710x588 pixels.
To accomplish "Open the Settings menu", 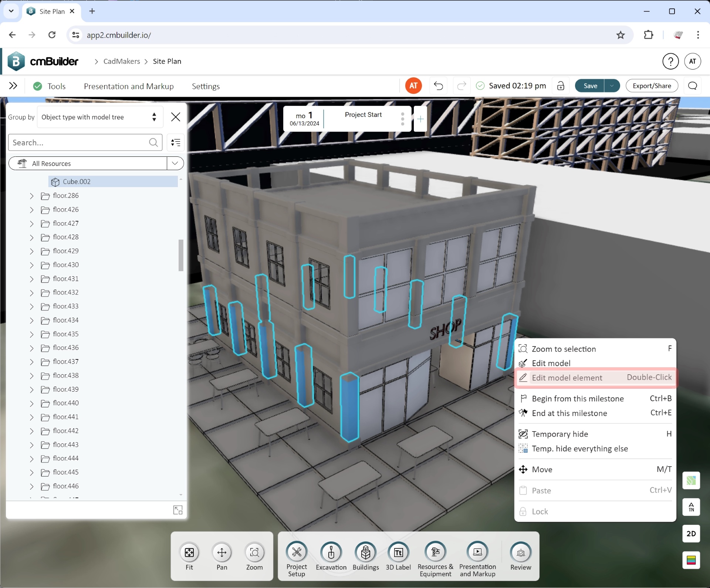I will pos(206,86).
